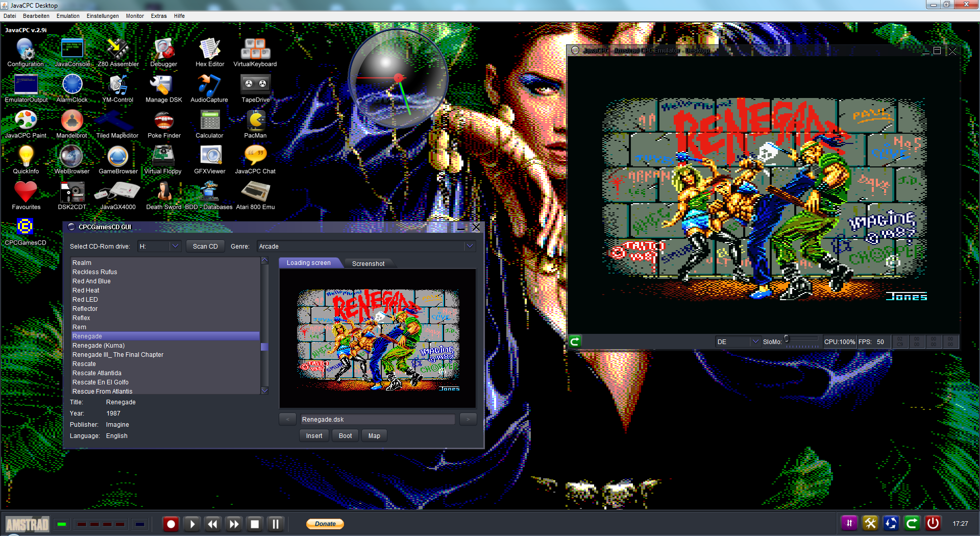Open the Hex Editor icon
The height and width of the screenshot is (536, 980).
210,53
